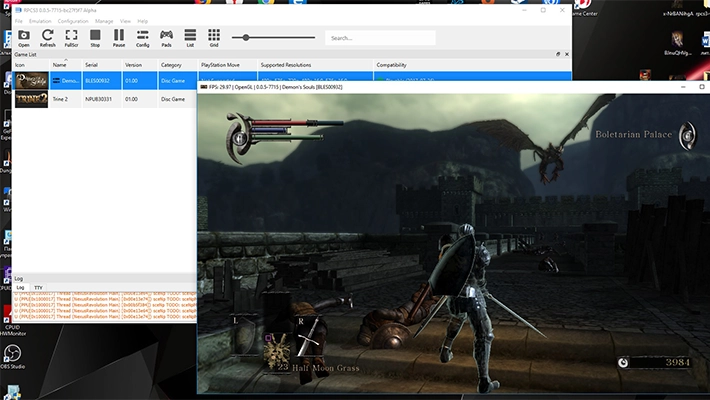Screen dimensions: 710x400
Task: Click the Half Moon Grass item slot
Action: coord(278,353)
